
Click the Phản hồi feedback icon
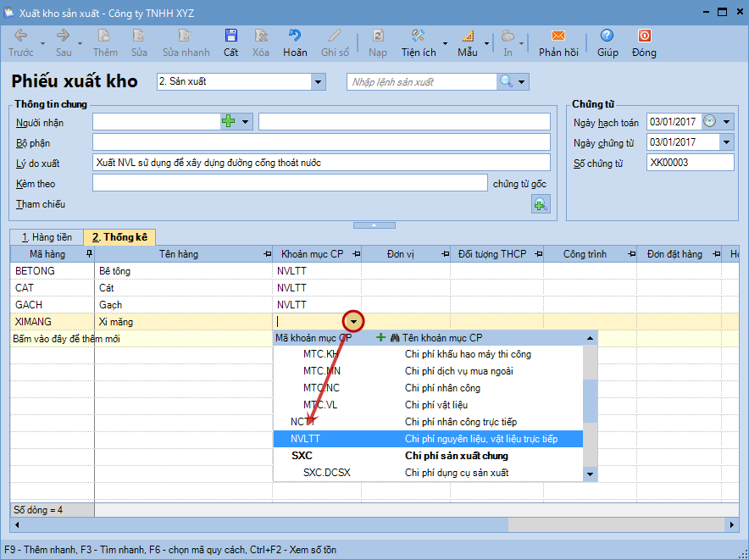click(558, 36)
